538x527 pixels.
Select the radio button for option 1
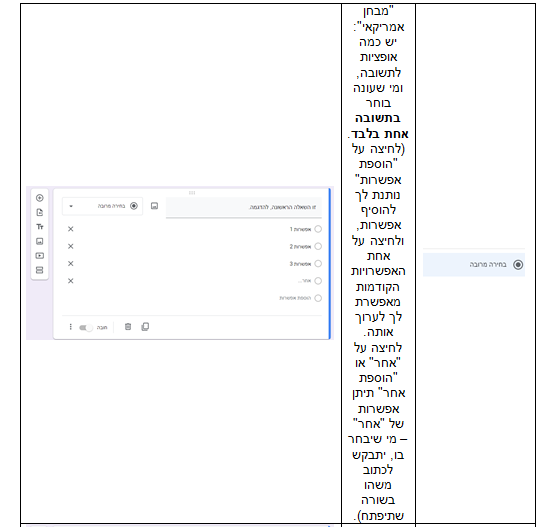pos(318,229)
